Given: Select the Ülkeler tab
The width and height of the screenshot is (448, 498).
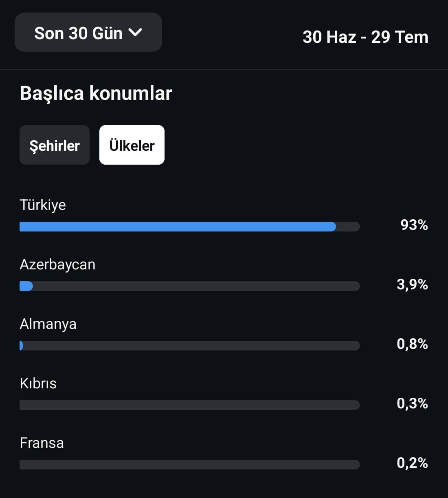Looking at the screenshot, I should (132, 145).
